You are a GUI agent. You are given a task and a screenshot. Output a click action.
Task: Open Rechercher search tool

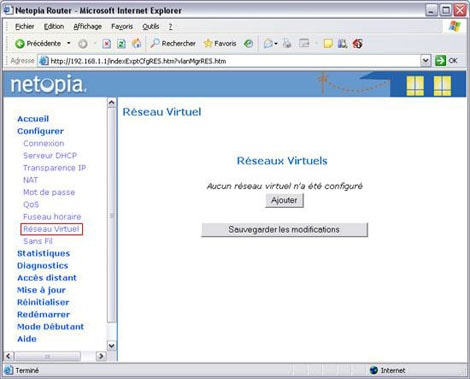[173, 43]
